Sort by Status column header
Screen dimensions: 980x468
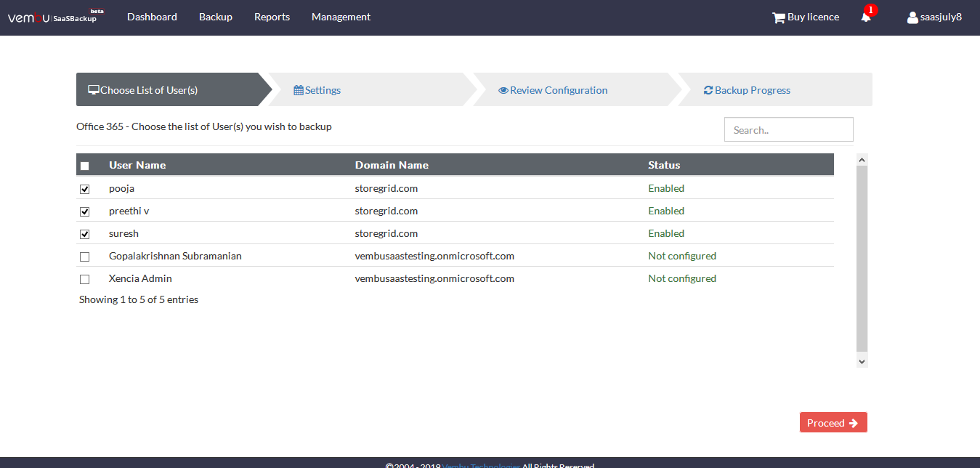[664, 165]
